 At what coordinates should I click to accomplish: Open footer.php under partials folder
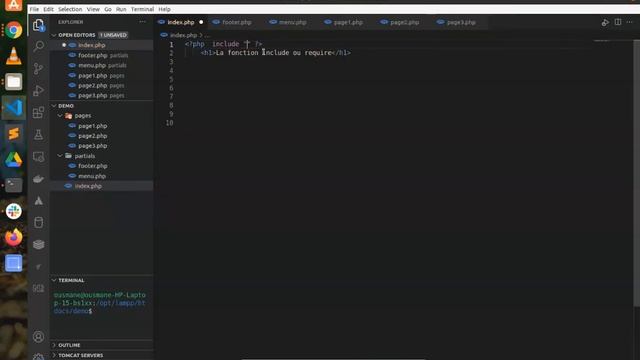[102, 166]
